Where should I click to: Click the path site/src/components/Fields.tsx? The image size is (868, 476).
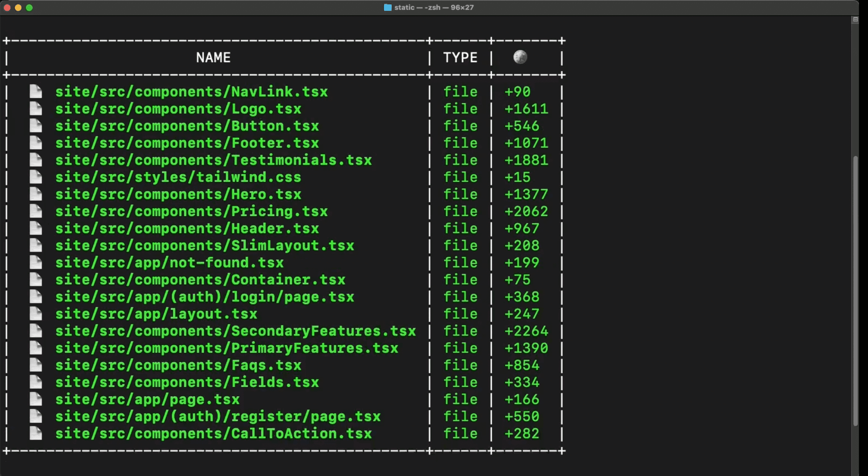tap(187, 383)
